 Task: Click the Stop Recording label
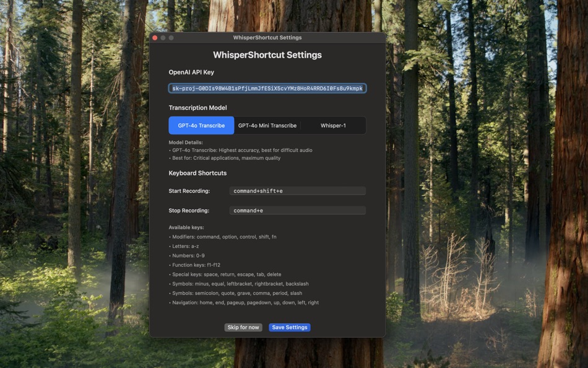tap(189, 210)
